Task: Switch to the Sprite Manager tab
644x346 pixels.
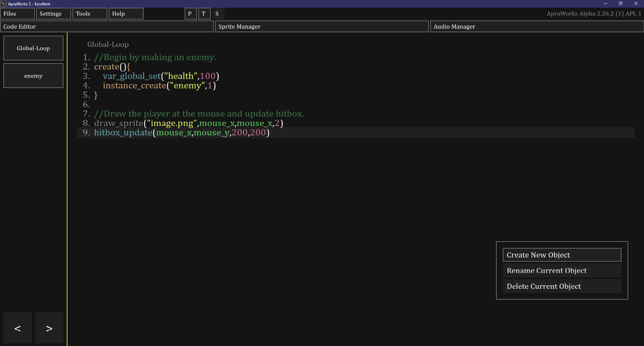Action: [x=322, y=27]
